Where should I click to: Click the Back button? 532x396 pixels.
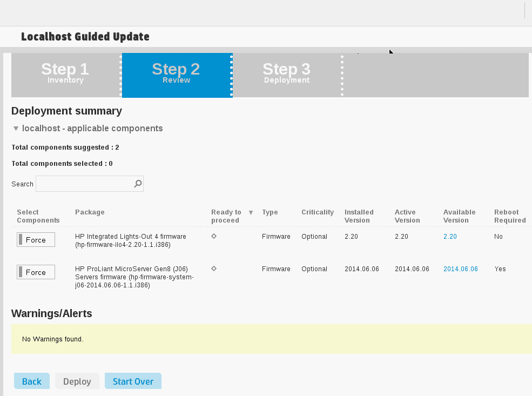[x=31, y=381]
